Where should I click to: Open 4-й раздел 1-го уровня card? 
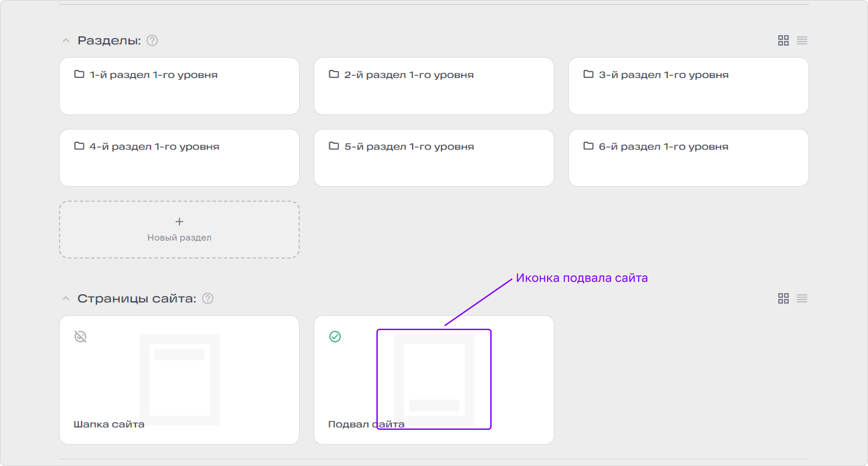[x=179, y=158]
